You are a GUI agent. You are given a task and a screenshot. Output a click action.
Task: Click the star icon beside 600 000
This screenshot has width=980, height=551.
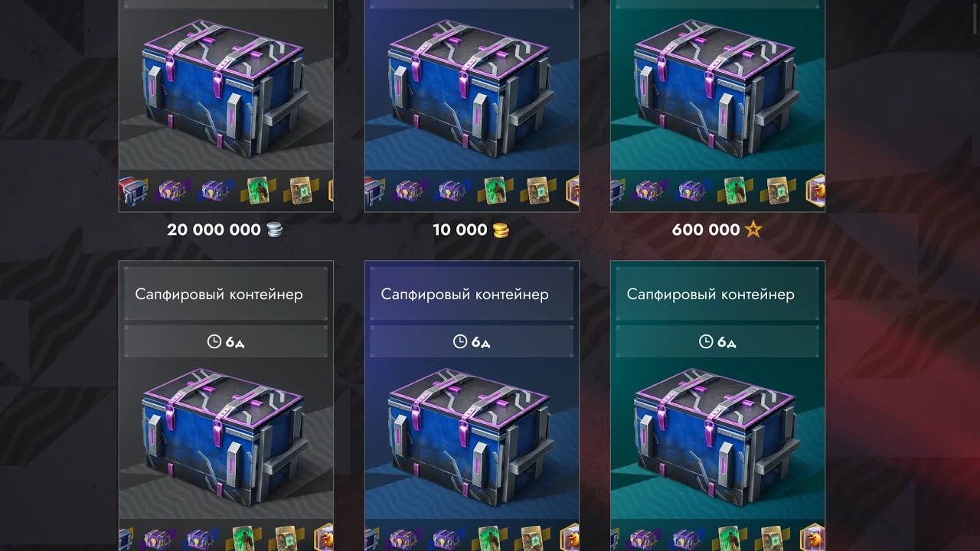click(x=753, y=230)
